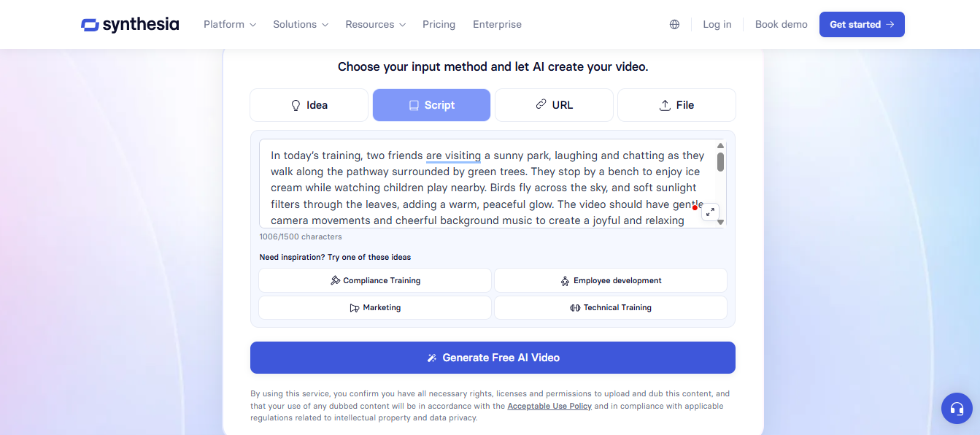Click the Synthesia logo
Screen dimensions: 980x435
(130, 24)
